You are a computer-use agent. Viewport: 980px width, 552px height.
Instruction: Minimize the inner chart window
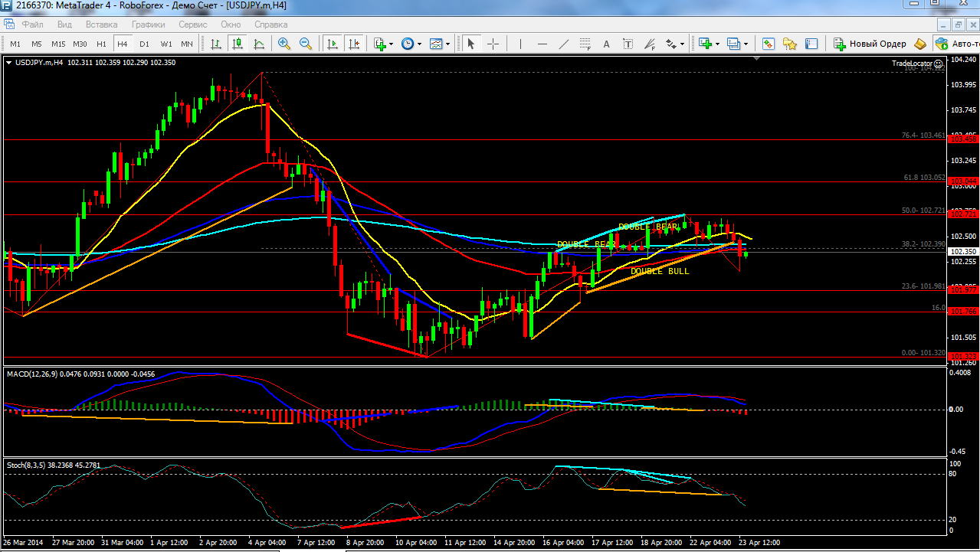coord(942,24)
